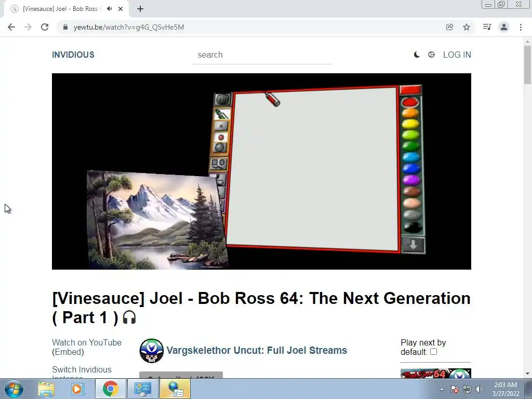Launch Windows Media Player from taskbar
The image size is (532, 399).
pyautogui.click(x=77, y=389)
